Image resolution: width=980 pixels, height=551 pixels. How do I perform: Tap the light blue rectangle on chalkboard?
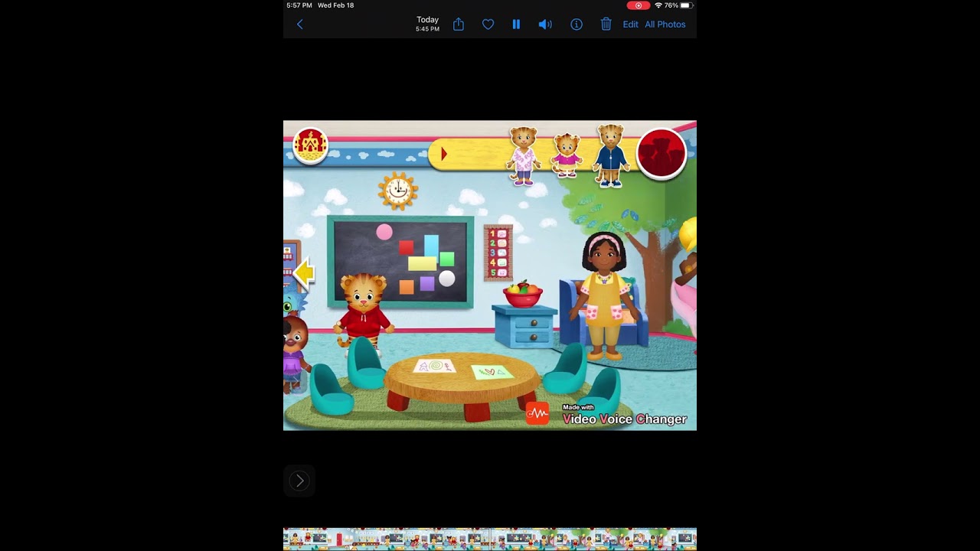tap(431, 246)
